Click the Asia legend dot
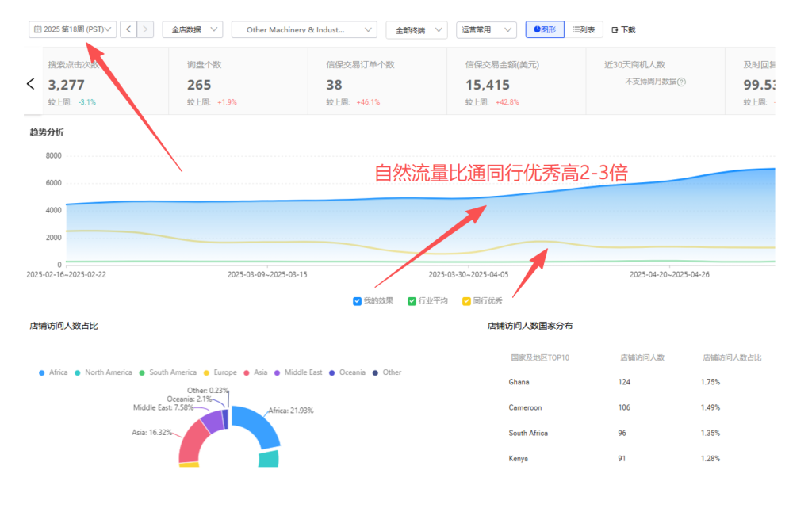Screen dimensions: 812x508 247,372
